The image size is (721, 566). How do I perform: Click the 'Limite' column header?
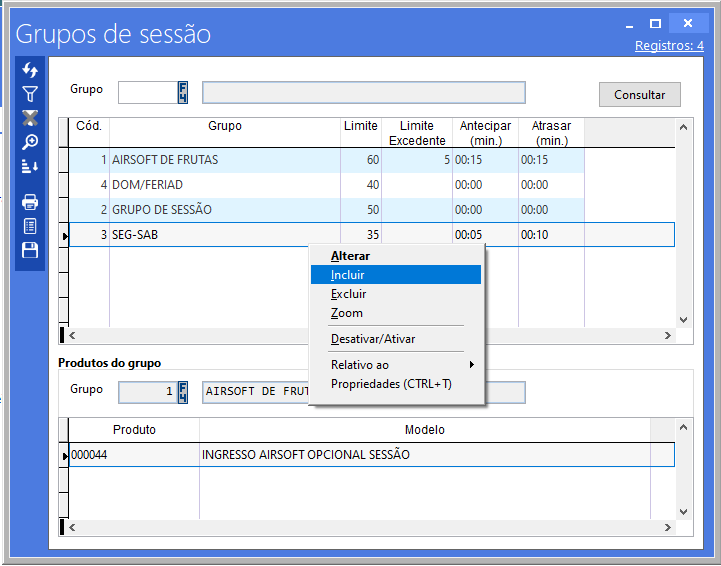(360, 127)
